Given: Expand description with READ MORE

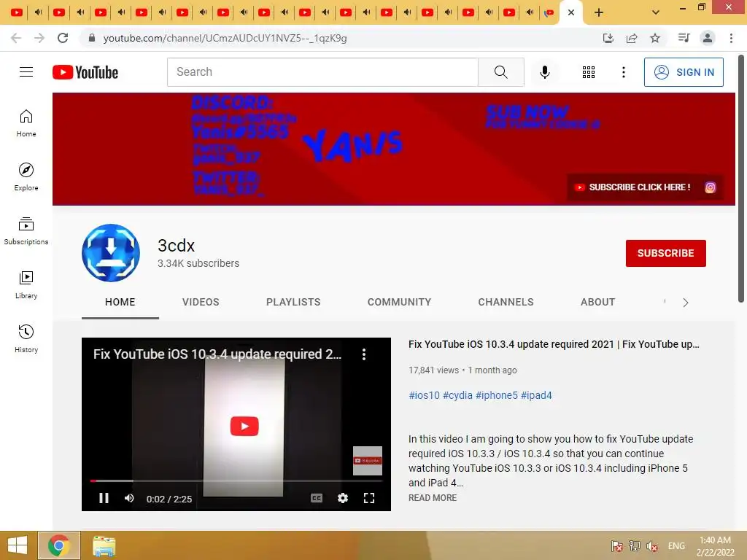Looking at the screenshot, I should pos(433,497).
